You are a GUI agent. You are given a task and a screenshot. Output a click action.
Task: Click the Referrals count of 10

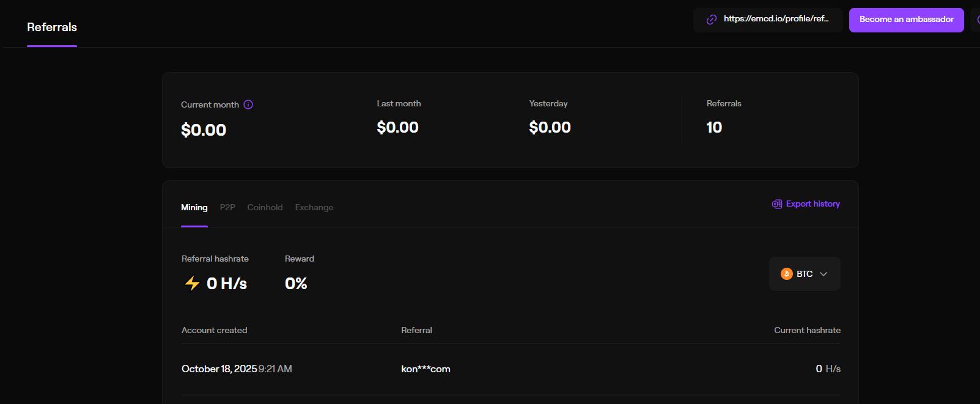pos(714,127)
